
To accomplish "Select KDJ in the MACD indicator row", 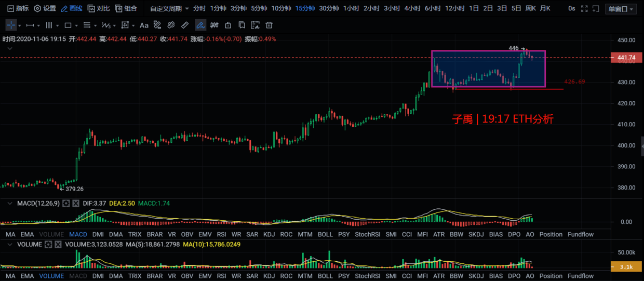I will point(269,234).
